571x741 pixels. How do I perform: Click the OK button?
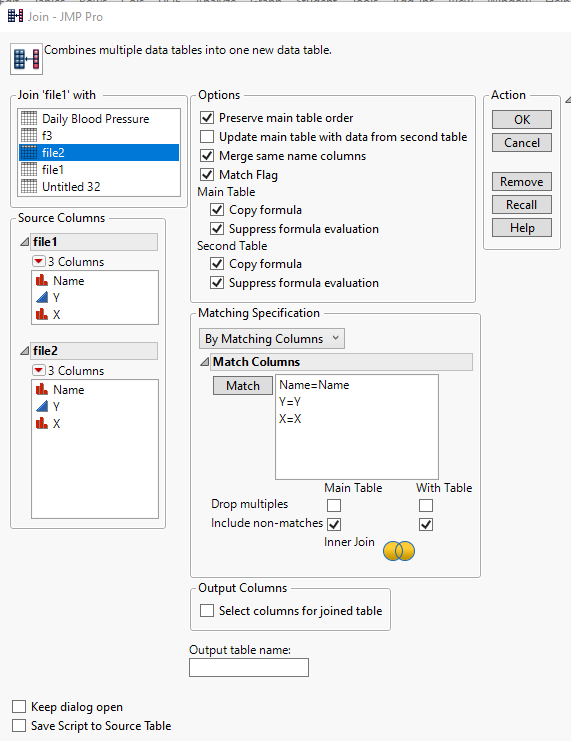[x=522, y=120]
